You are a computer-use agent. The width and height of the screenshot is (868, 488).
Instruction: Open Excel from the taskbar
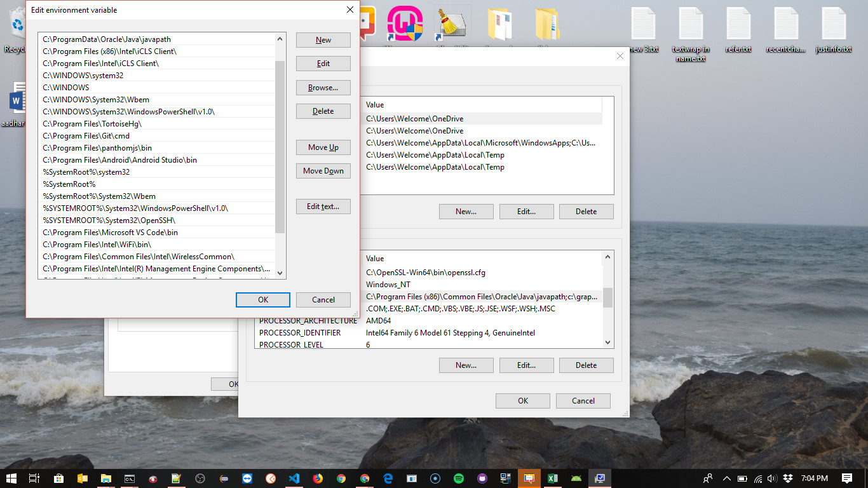553,478
